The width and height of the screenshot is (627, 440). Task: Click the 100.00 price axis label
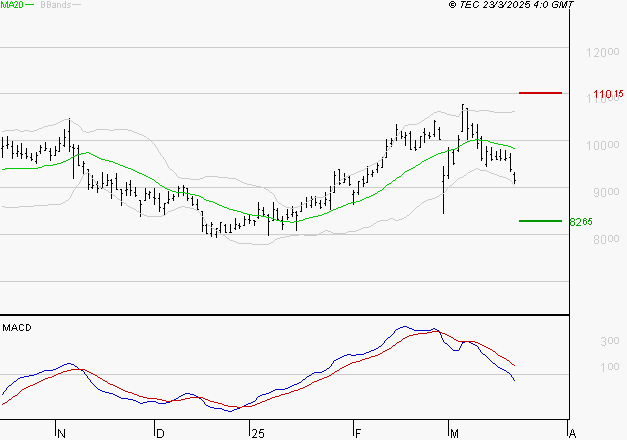603,145
